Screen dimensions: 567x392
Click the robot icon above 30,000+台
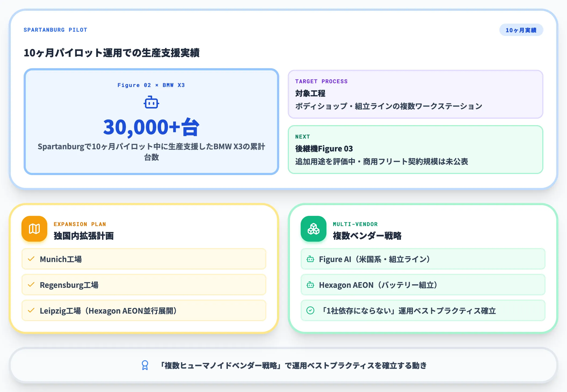click(x=151, y=102)
